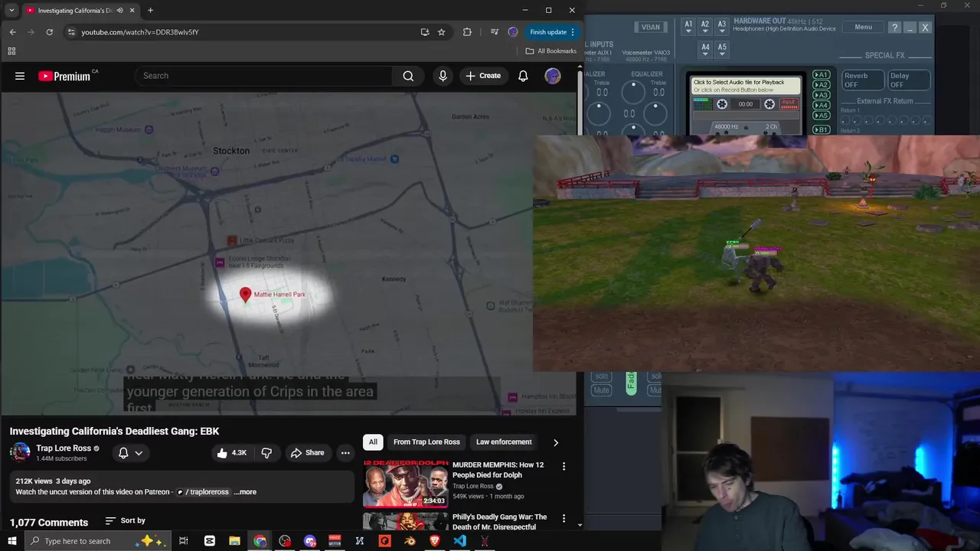Select A3 hardware output device dropdown

coord(722,26)
